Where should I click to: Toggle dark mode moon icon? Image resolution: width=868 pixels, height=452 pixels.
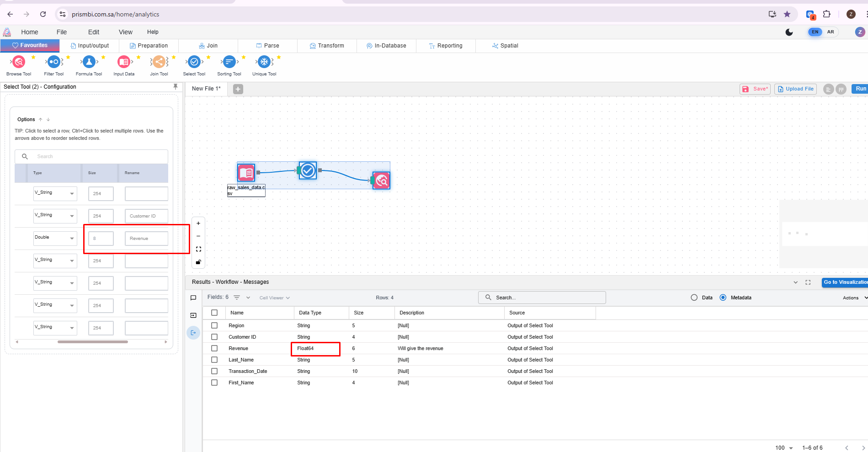(x=789, y=32)
